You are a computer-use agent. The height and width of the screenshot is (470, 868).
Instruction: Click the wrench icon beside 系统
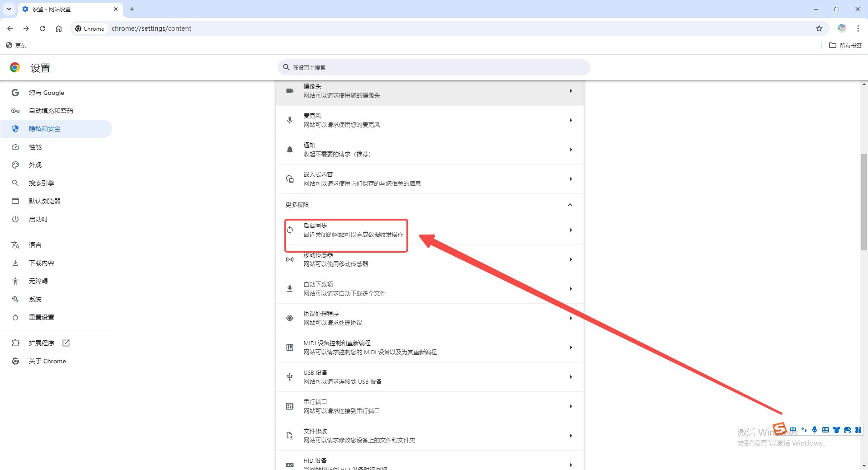tap(15, 299)
